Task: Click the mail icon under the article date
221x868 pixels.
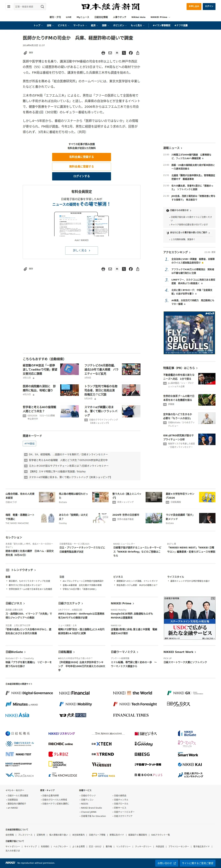Action: click(x=110, y=53)
